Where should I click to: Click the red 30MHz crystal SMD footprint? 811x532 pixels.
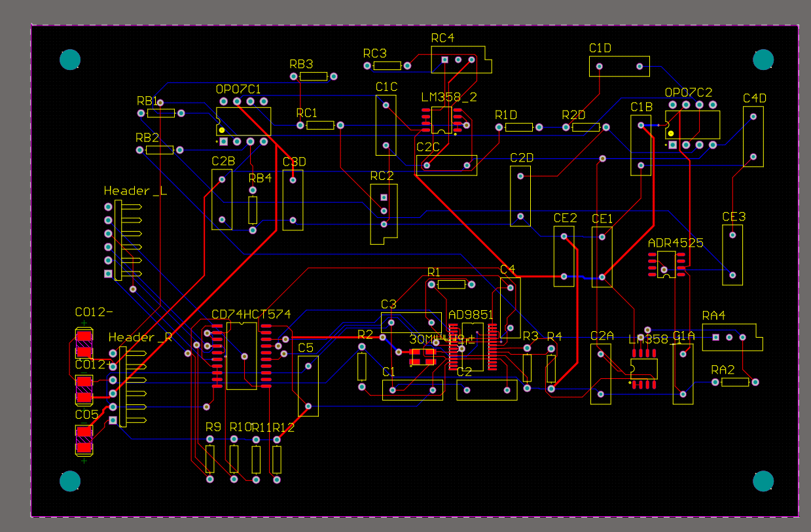[422, 357]
